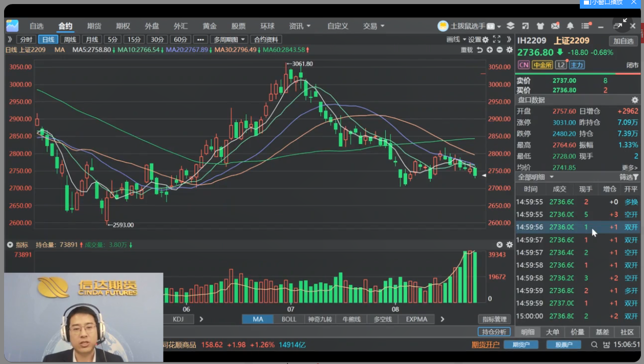Click the layers stack icon in header
The height and width of the screenshot is (364, 644).
pos(511,26)
